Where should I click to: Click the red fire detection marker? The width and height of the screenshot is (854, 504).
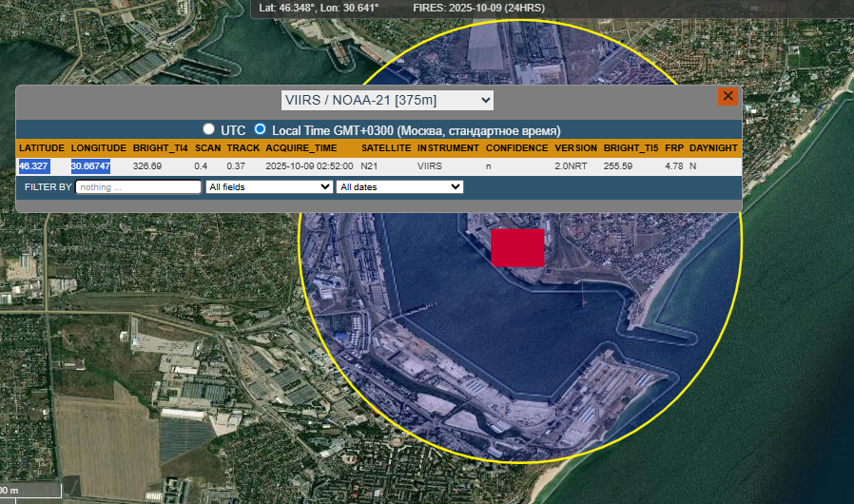(517, 247)
